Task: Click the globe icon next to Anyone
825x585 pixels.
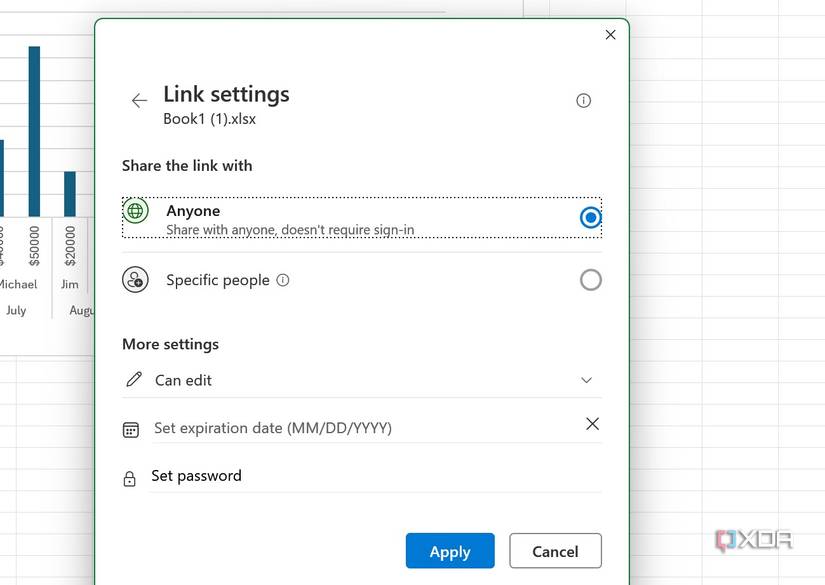Action: coord(136,211)
